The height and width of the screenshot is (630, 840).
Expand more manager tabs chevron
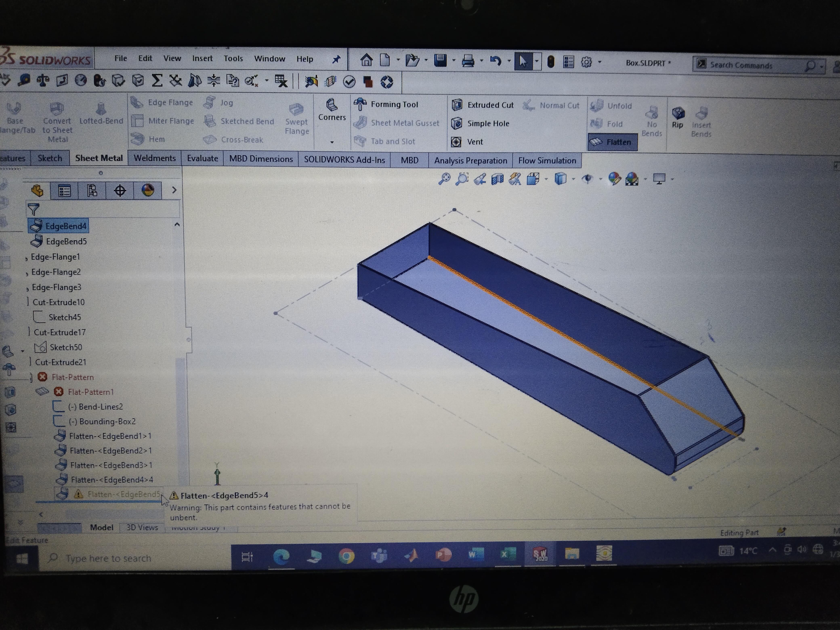coord(174,190)
